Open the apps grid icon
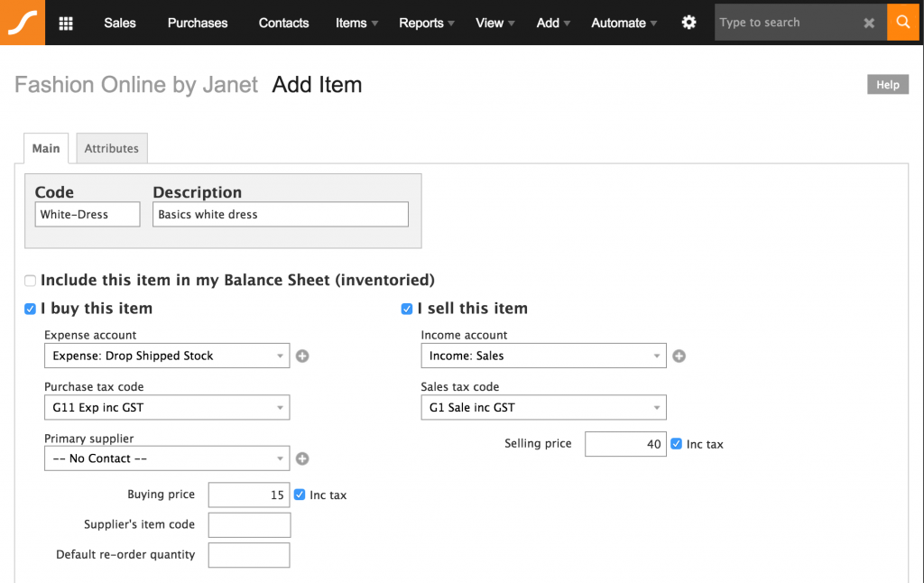Viewport: 924px width, 583px height. 66,23
